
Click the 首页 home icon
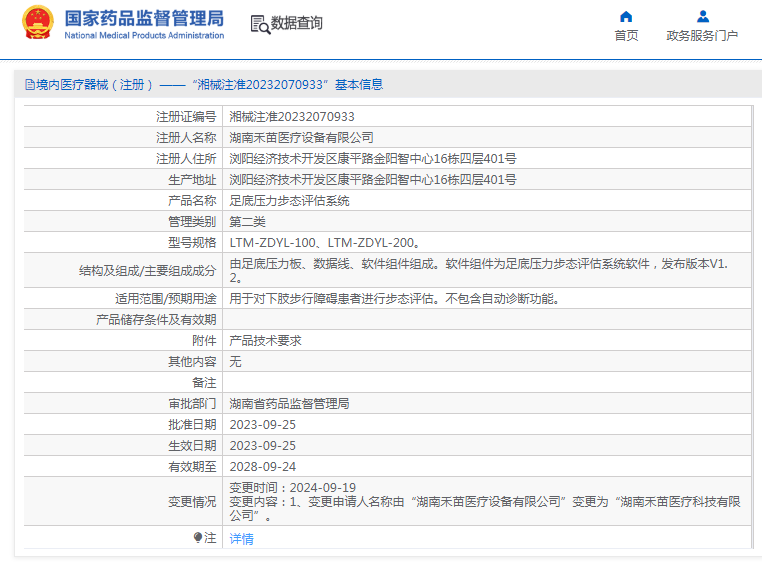[626, 17]
